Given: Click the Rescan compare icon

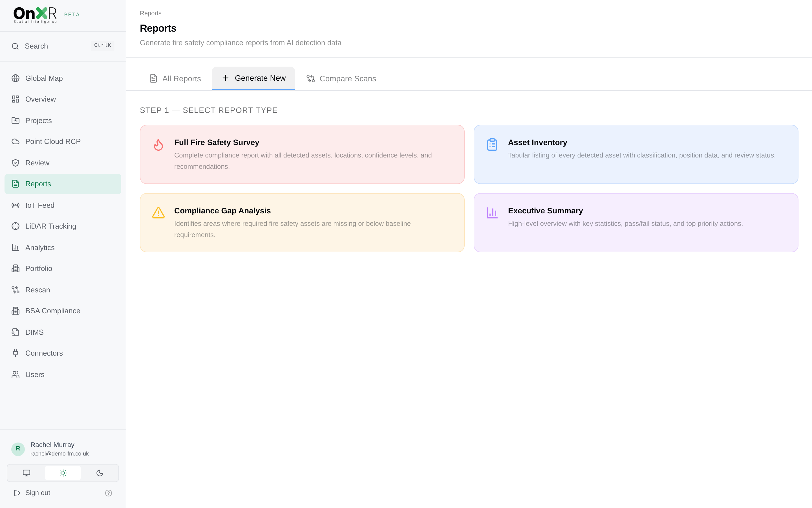Looking at the screenshot, I should pos(16,290).
